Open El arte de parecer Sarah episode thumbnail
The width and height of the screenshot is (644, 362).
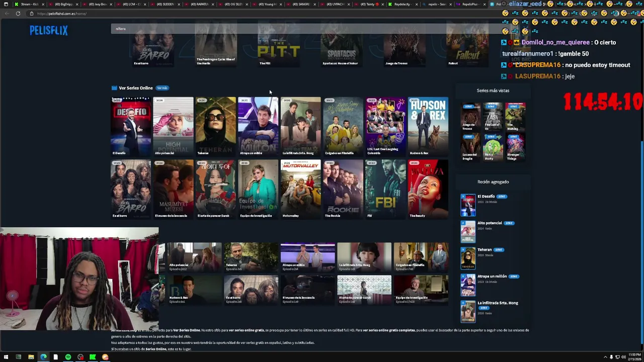click(x=364, y=290)
